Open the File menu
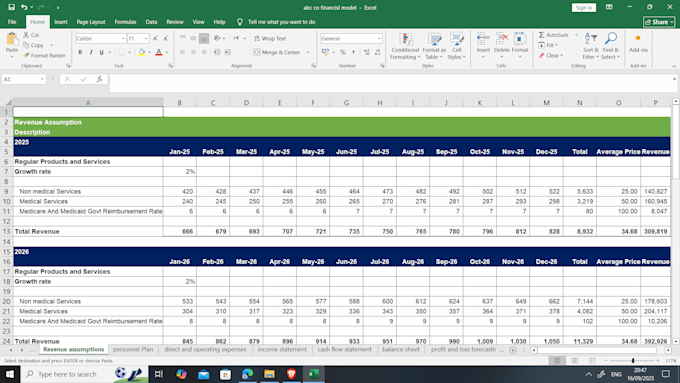This screenshot has width=680, height=383. [12, 22]
